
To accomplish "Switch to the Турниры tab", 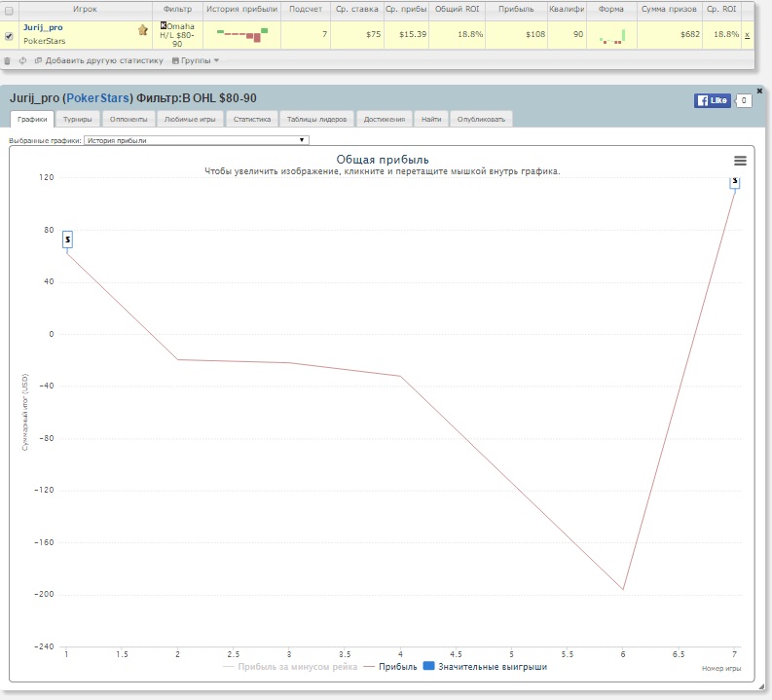I will [77, 119].
